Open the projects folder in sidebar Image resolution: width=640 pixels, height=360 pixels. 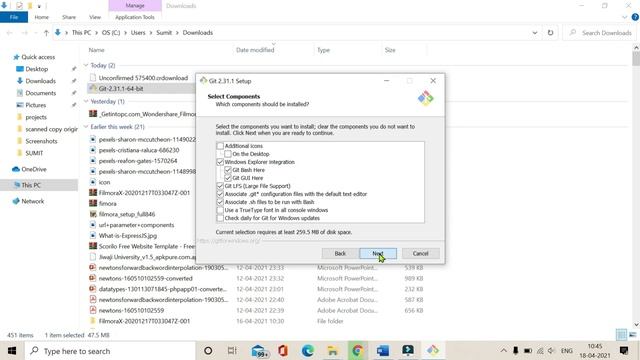(36, 117)
